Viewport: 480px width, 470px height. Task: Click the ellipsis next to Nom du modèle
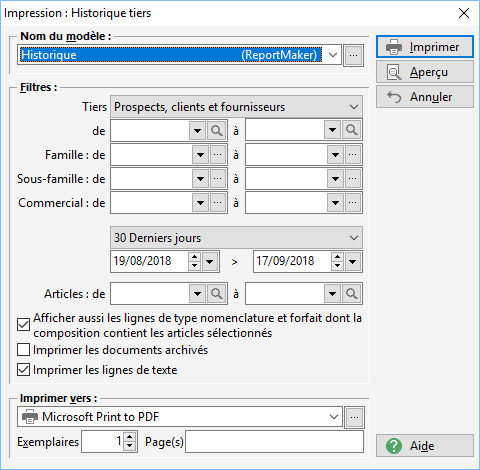click(x=354, y=55)
